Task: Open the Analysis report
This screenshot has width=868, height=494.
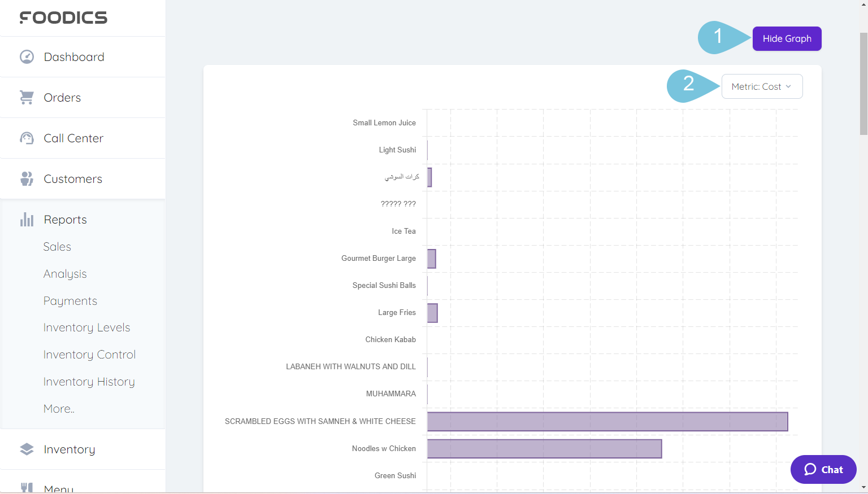Action: tap(65, 274)
